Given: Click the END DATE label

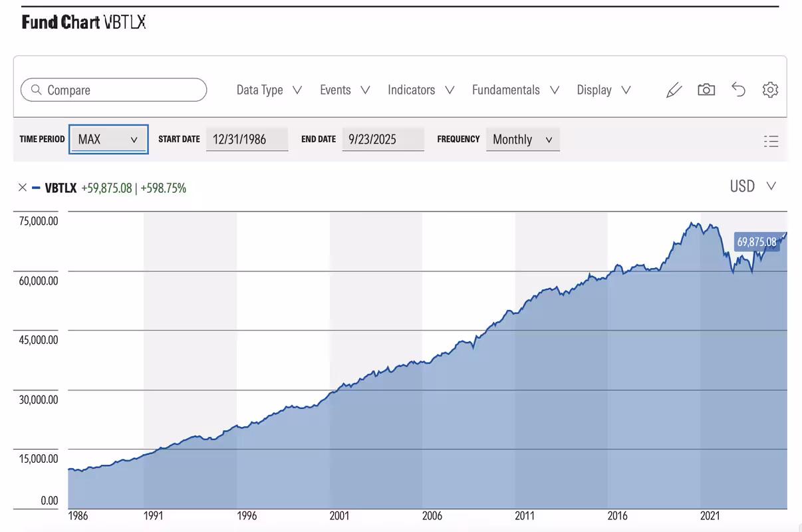Looking at the screenshot, I should pos(319,139).
